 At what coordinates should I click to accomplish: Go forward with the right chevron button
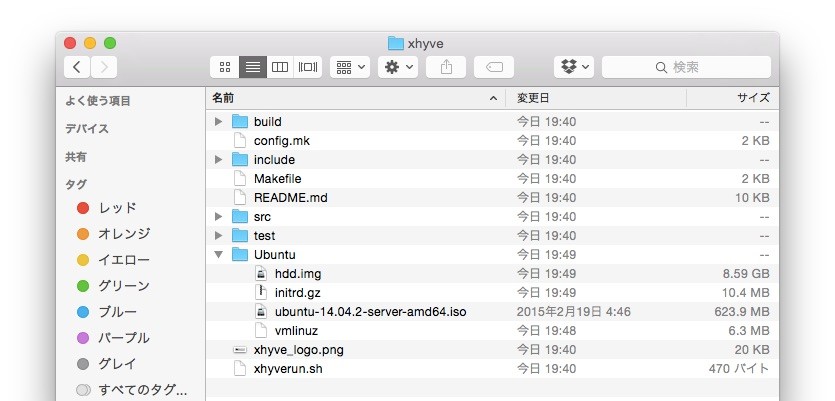pyautogui.click(x=104, y=67)
